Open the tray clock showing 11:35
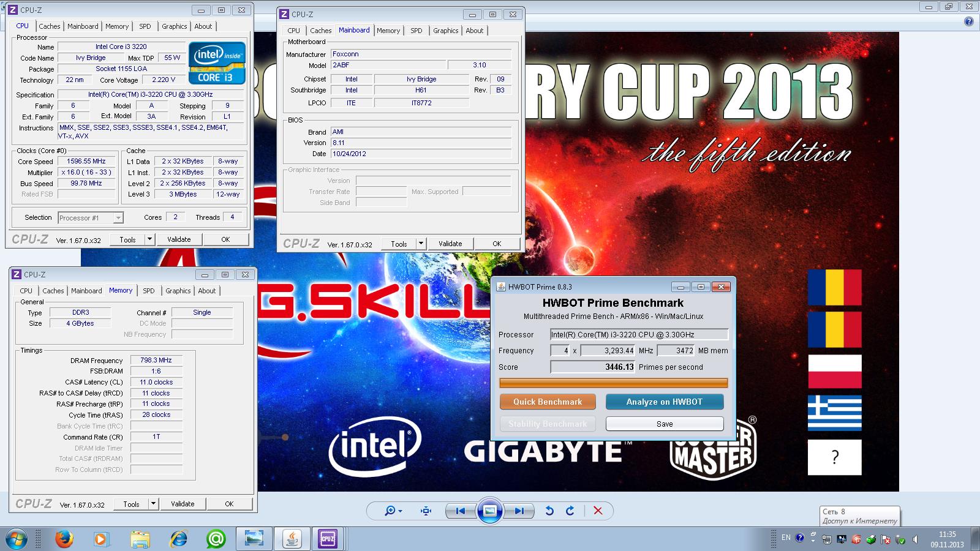The height and width of the screenshot is (551, 980). point(947,539)
